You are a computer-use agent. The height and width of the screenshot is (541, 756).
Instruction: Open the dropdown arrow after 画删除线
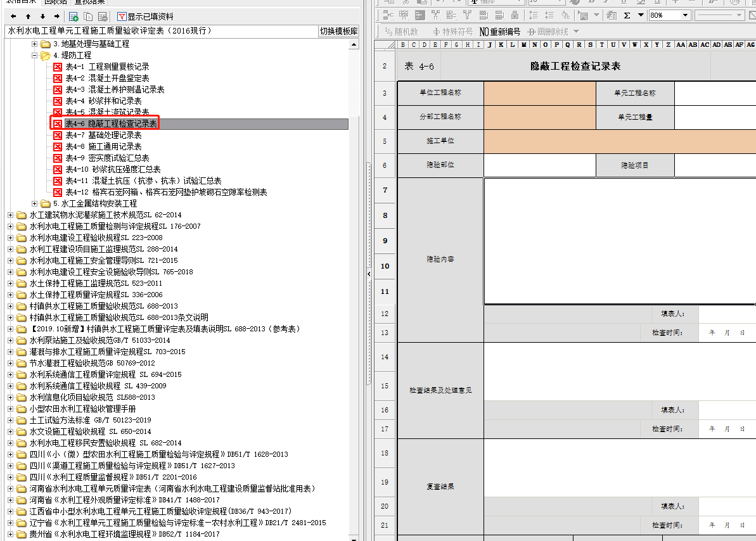[576, 32]
